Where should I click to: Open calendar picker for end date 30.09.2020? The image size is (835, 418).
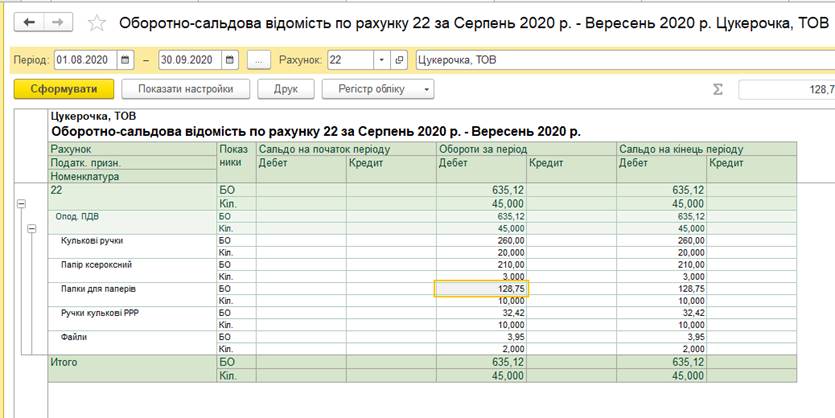pos(230,60)
